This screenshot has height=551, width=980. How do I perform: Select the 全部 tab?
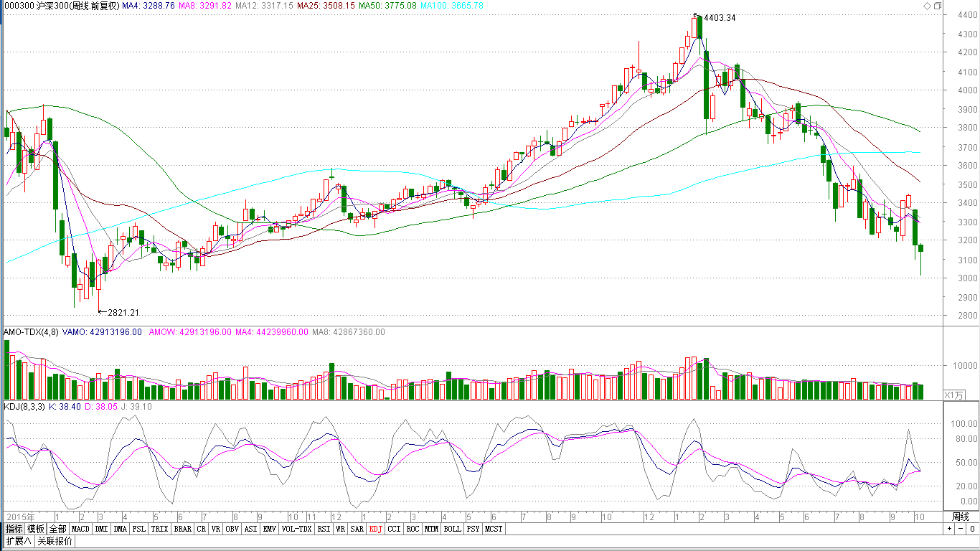coord(59,529)
